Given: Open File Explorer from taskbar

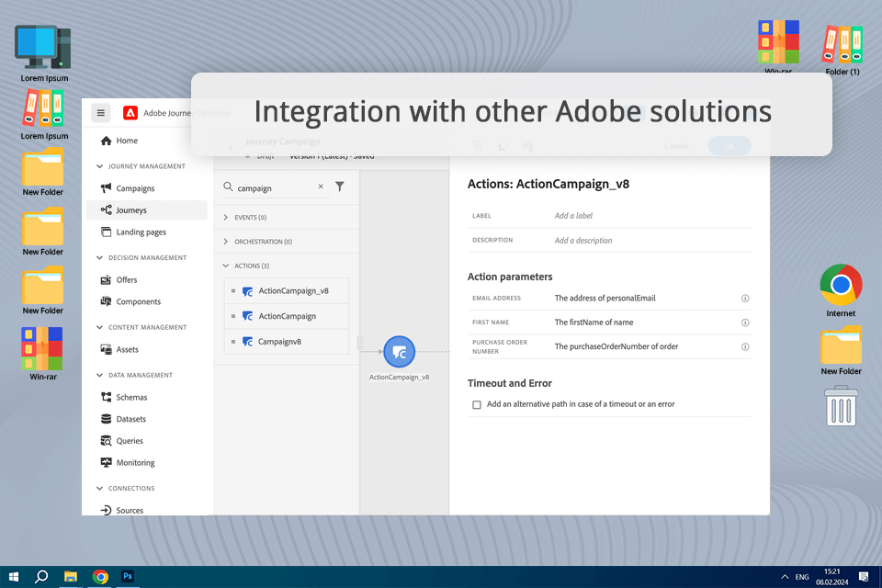Looking at the screenshot, I should click(x=71, y=577).
